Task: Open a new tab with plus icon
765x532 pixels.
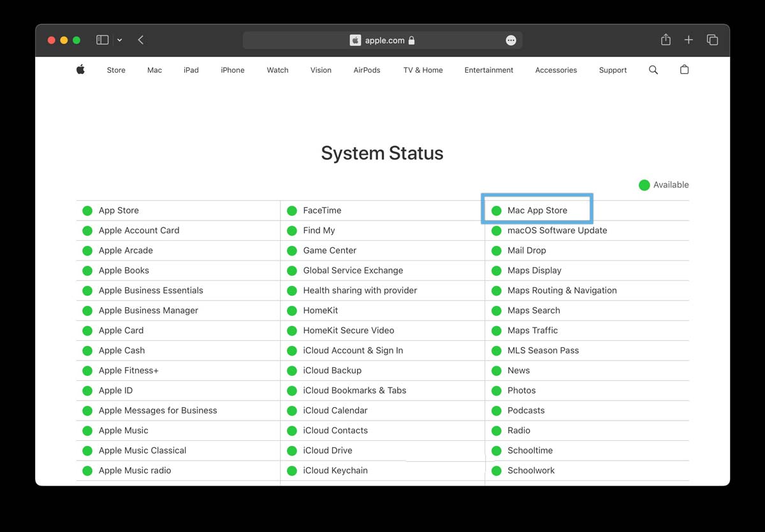Action: [x=688, y=40]
